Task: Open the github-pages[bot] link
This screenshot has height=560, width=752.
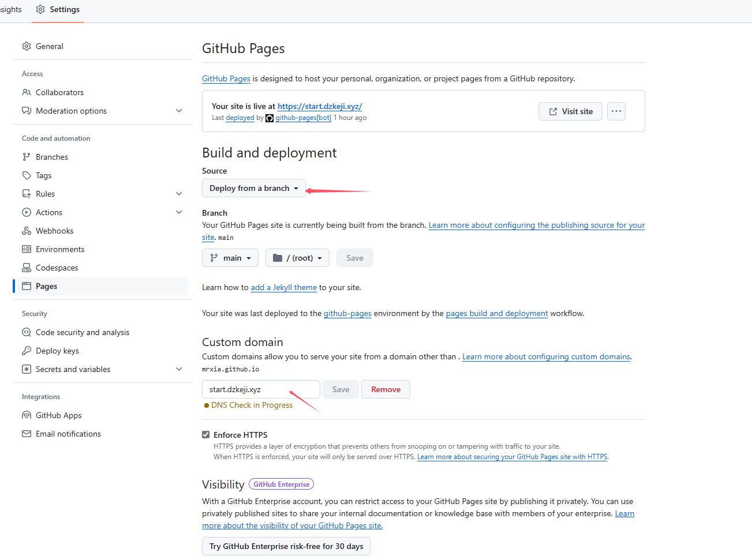Action: click(x=304, y=118)
